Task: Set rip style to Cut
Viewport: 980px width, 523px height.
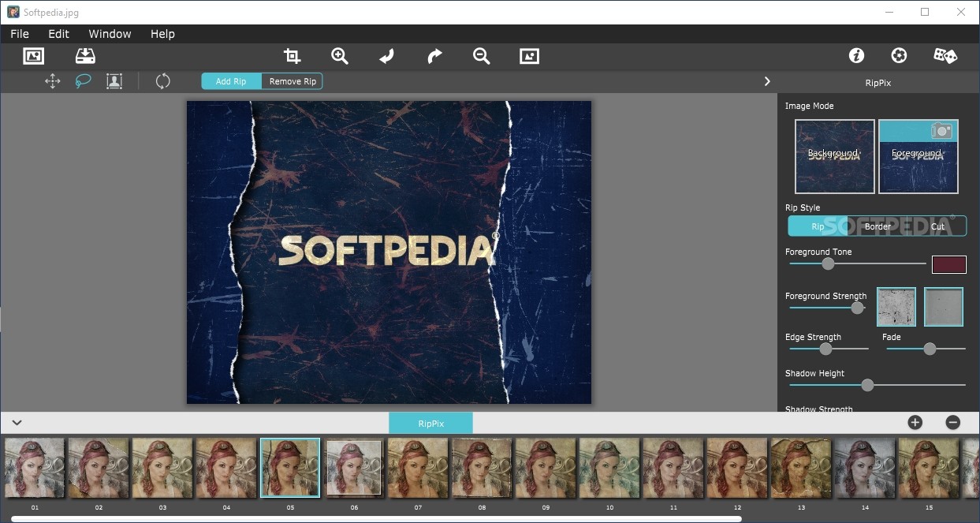Action: (937, 226)
